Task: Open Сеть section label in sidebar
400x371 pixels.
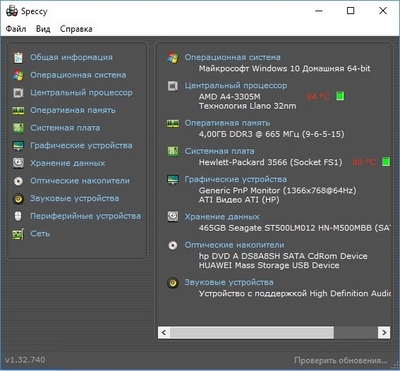Action: (x=40, y=234)
